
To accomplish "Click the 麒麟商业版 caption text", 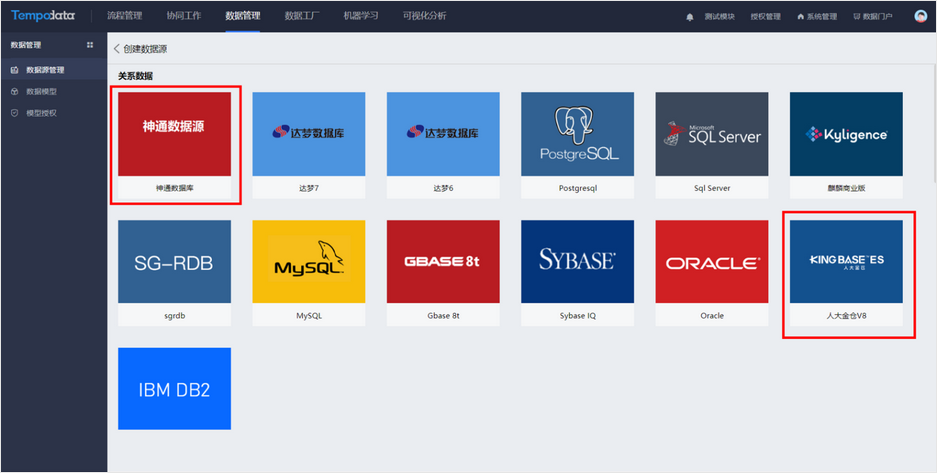I will pos(846,188).
